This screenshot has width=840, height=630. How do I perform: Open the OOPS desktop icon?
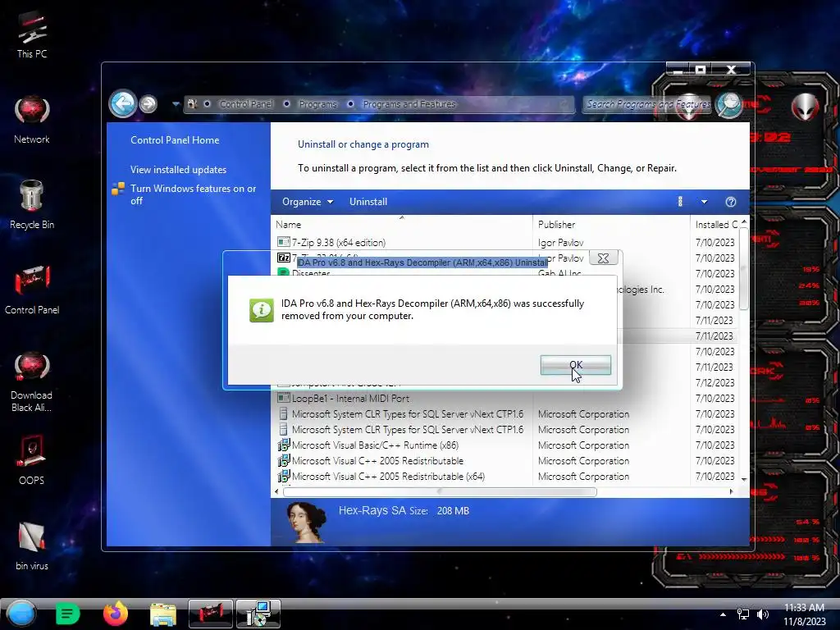point(32,460)
